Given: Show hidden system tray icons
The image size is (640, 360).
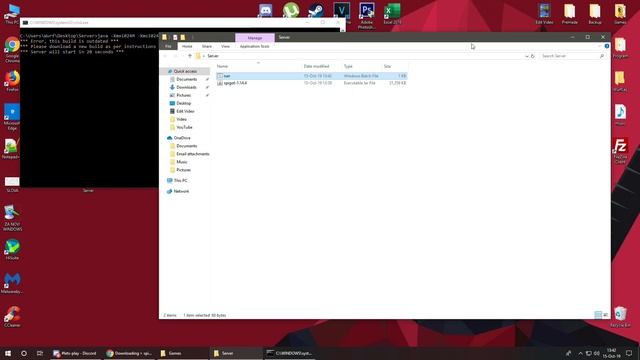Looking at the screenshot, I should pyautogui.click(x=580, y=353).
